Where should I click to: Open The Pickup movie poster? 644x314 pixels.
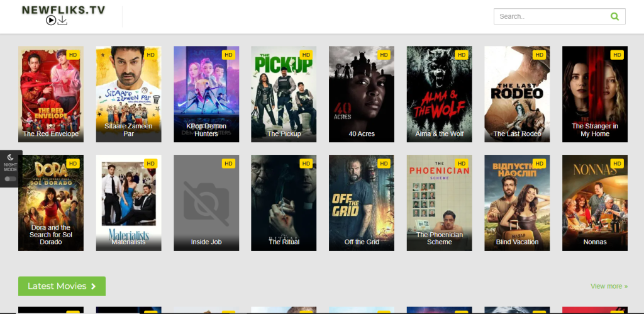pos(284,94)
